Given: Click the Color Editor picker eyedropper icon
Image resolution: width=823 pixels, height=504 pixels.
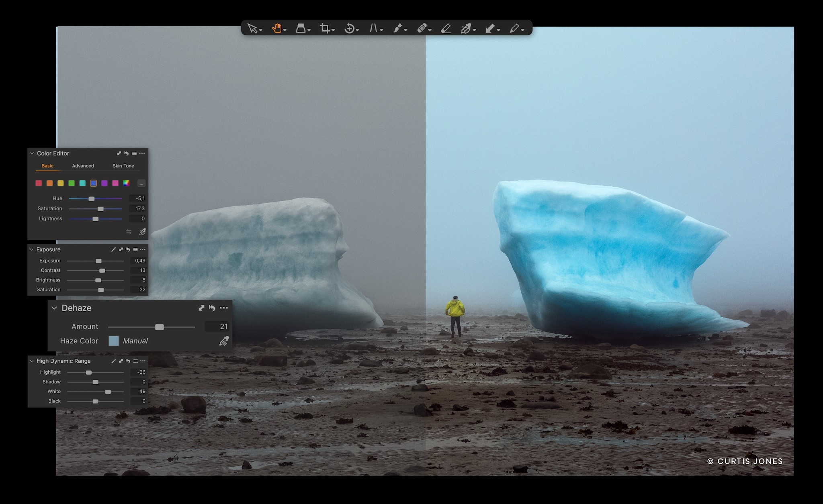Looking at the screenshot, I should coord(142,232).
